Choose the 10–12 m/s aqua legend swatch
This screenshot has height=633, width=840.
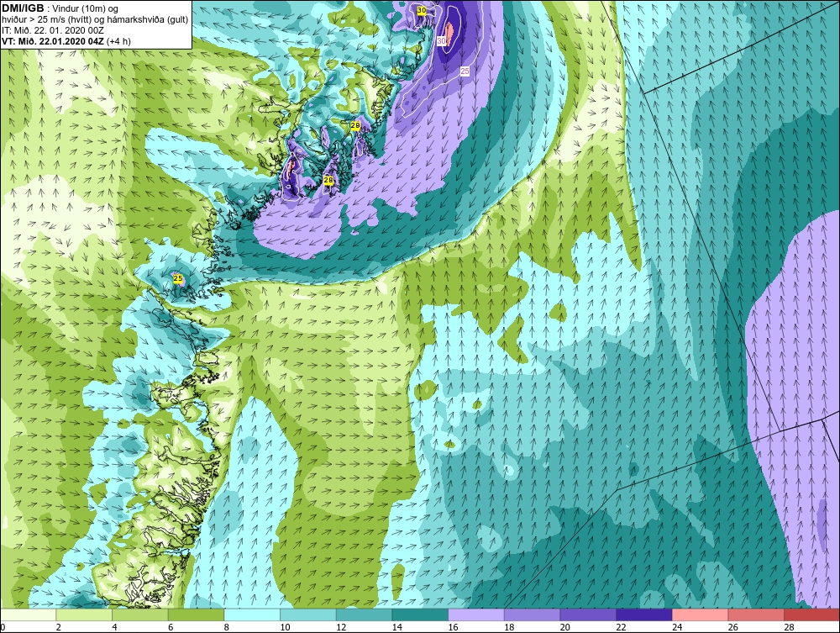(308, 615)
